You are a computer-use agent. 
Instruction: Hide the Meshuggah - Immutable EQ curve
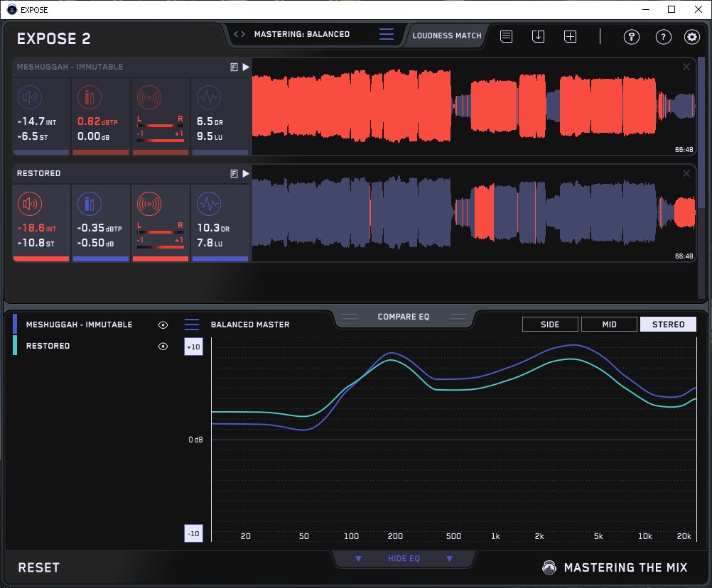pyautogui.click(x=163, y=325)
